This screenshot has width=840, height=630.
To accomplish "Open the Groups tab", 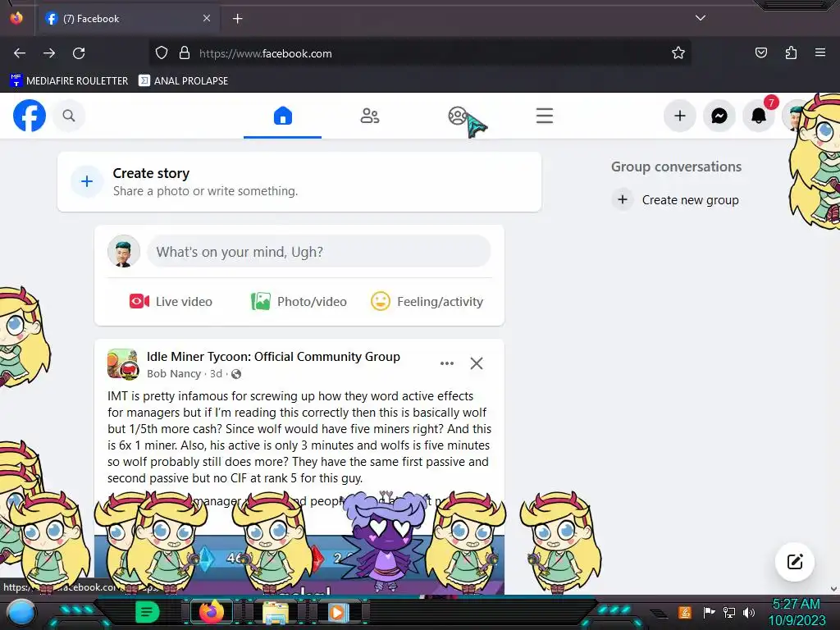I will click(458, 116).
